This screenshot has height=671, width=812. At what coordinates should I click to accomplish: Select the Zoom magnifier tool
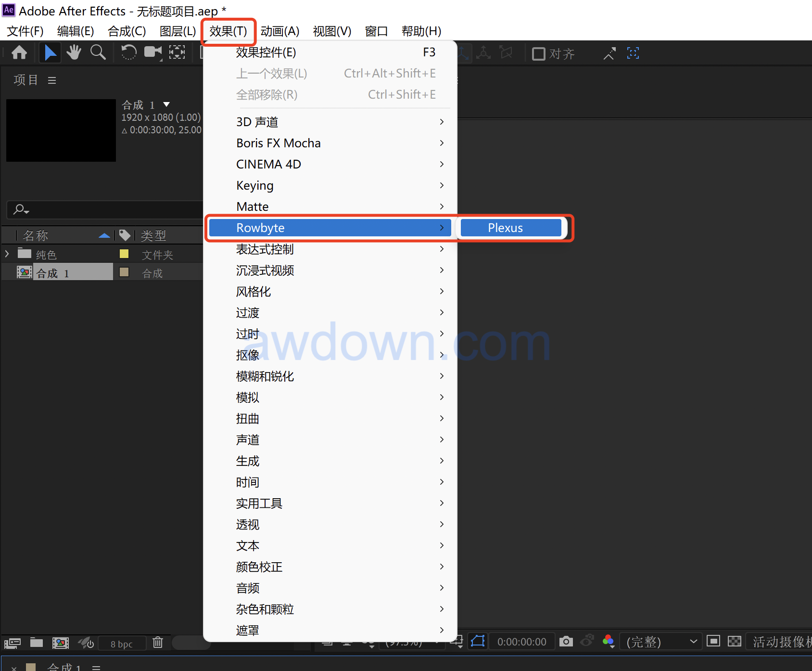98,52
